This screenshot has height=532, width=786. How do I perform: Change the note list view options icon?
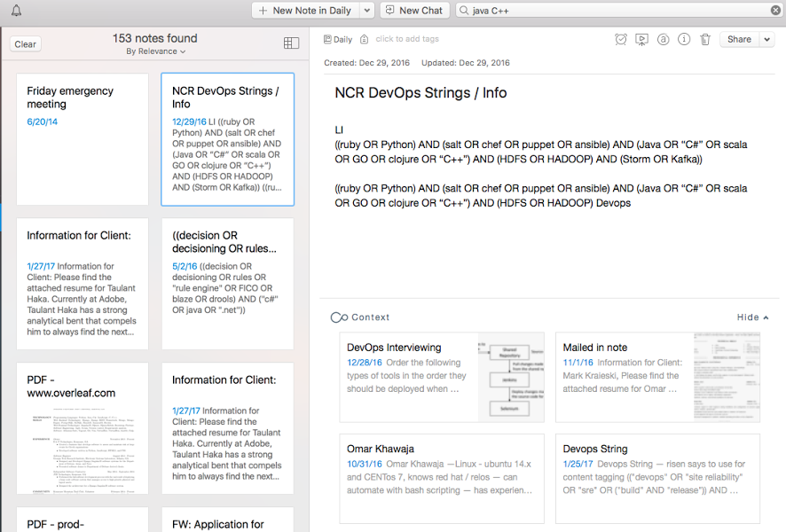pos(291,43)
